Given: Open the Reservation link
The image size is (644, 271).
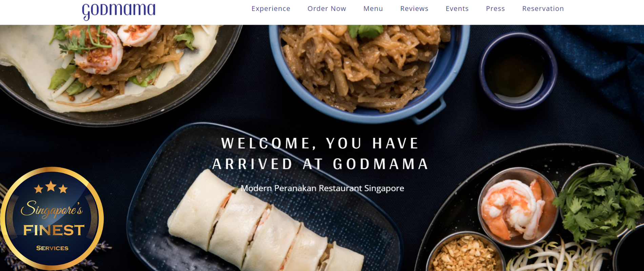Looking at the screenshot, I should click(543, 8).
